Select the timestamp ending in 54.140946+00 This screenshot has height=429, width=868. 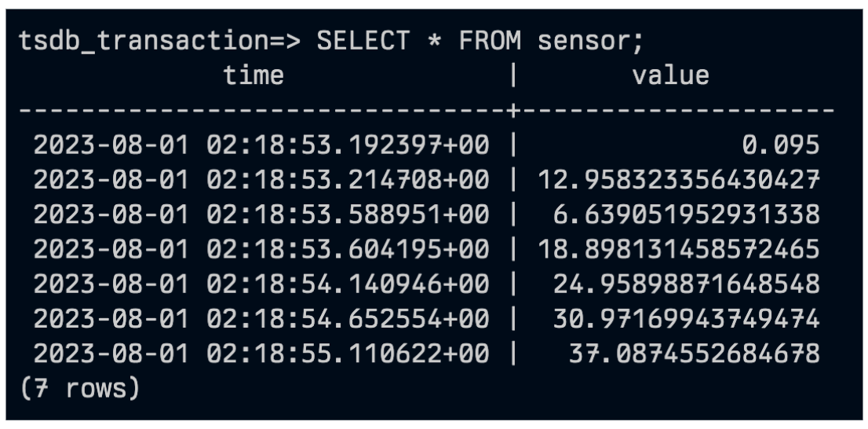tap(261, 284)
